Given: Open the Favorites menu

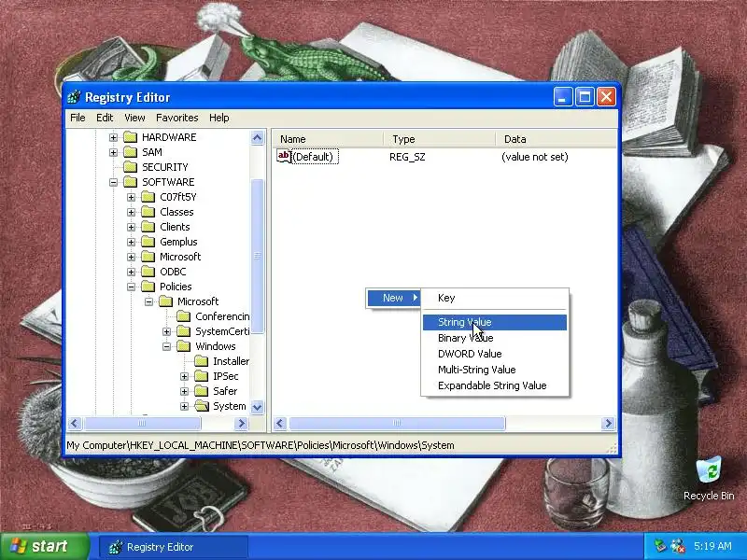Looking at the screenshot, I should point(176,118).
